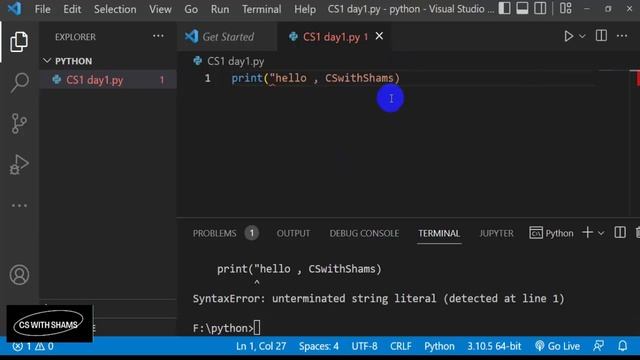
Task: Open the File menu
Action: point(42,9)
